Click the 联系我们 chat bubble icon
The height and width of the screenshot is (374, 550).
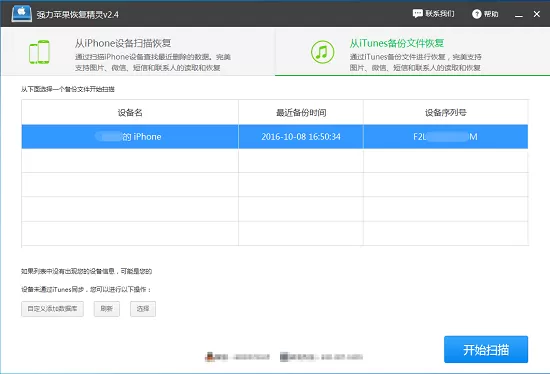[417, 14]
